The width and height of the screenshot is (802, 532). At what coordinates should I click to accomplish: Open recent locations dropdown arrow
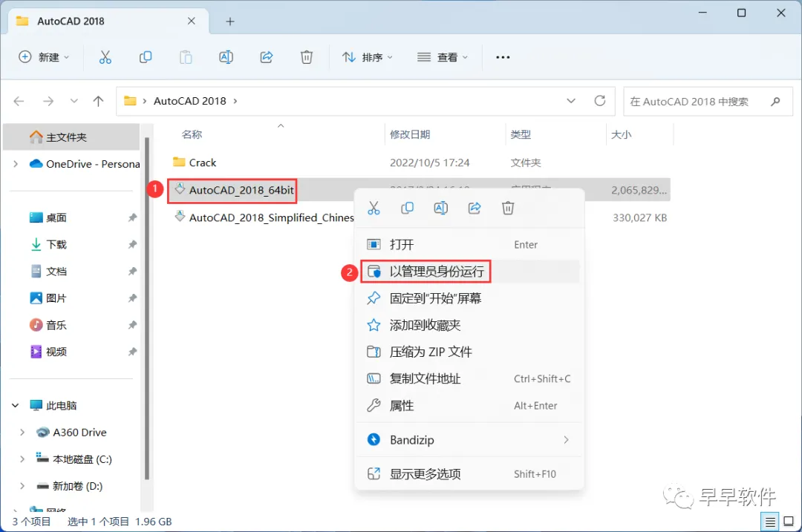(x=74, y=101)
